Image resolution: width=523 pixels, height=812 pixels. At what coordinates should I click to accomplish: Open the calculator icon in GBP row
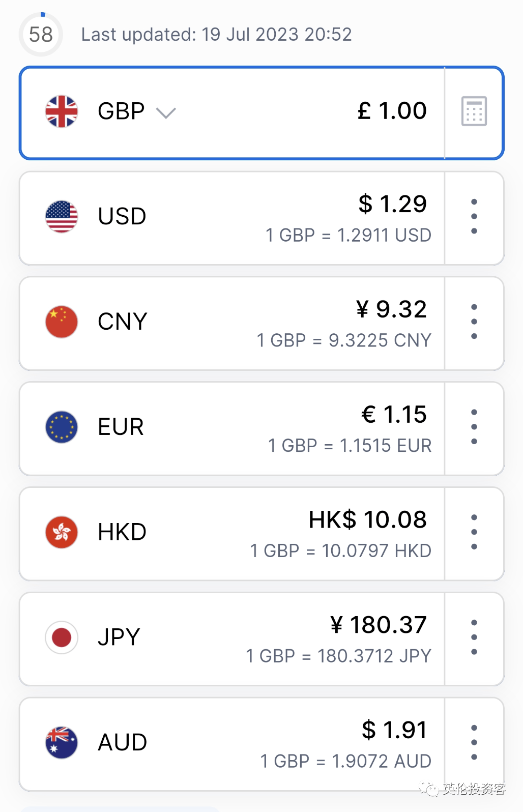click(x=474, y=111)
